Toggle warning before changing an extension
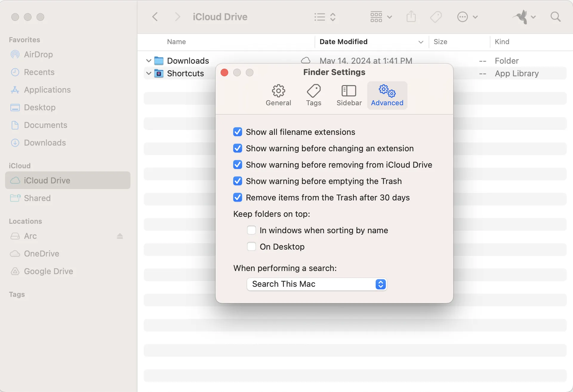This screenshot has width=573, height=392. pyautogui.click(x=238, y=148)
